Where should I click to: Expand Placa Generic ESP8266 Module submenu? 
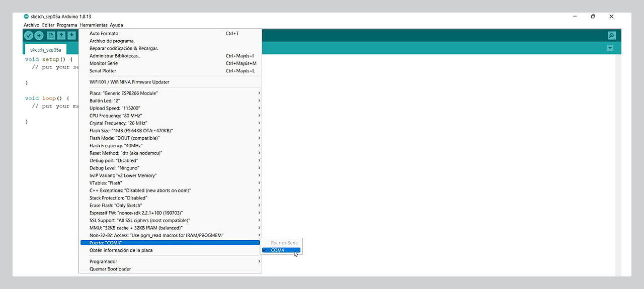pyautogui.click(x=170, y=93)
